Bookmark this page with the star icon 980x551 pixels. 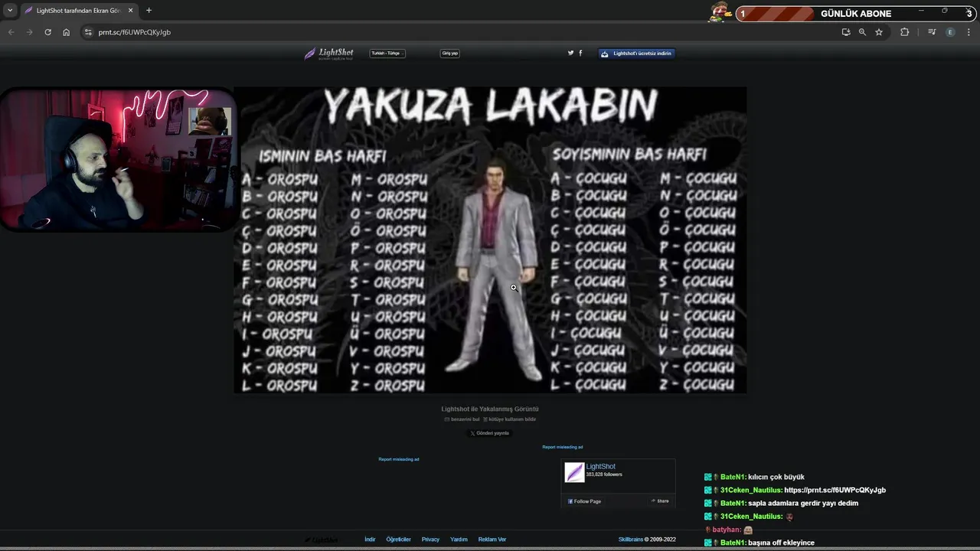coord(879,32)
